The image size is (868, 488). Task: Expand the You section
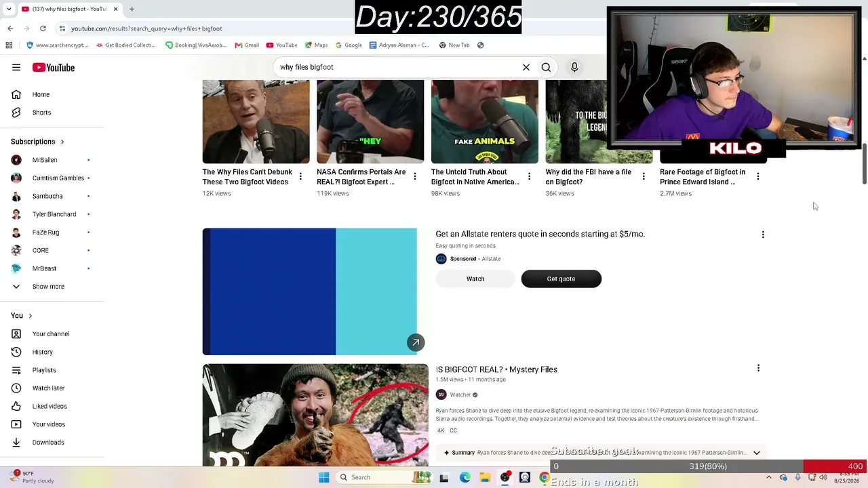point(22,315)
